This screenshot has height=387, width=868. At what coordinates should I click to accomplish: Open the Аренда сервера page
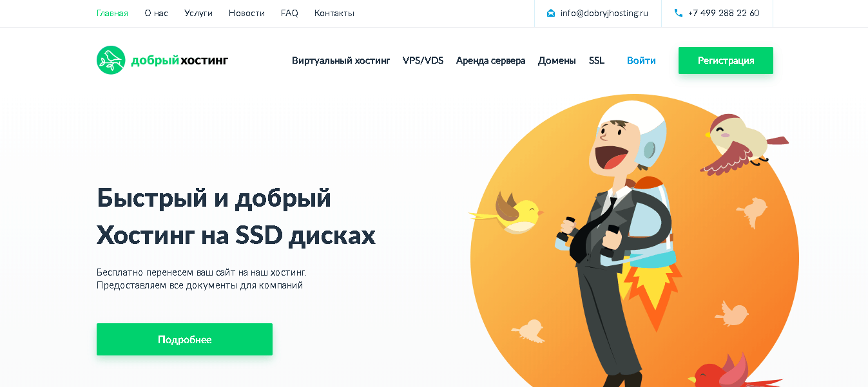[490, 61]
